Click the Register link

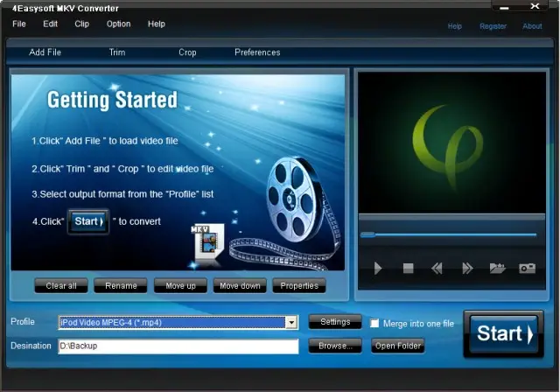[493, 26]
